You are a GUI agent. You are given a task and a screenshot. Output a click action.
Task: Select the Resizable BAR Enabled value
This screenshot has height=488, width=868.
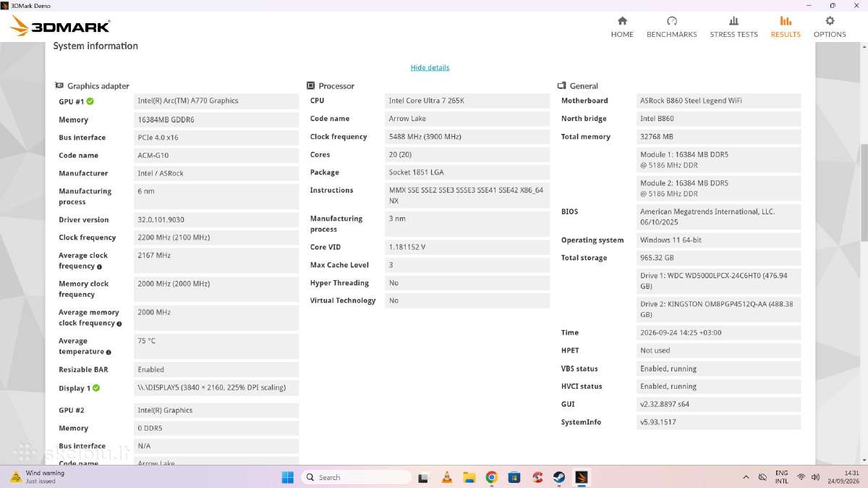[x=216, y=369]
